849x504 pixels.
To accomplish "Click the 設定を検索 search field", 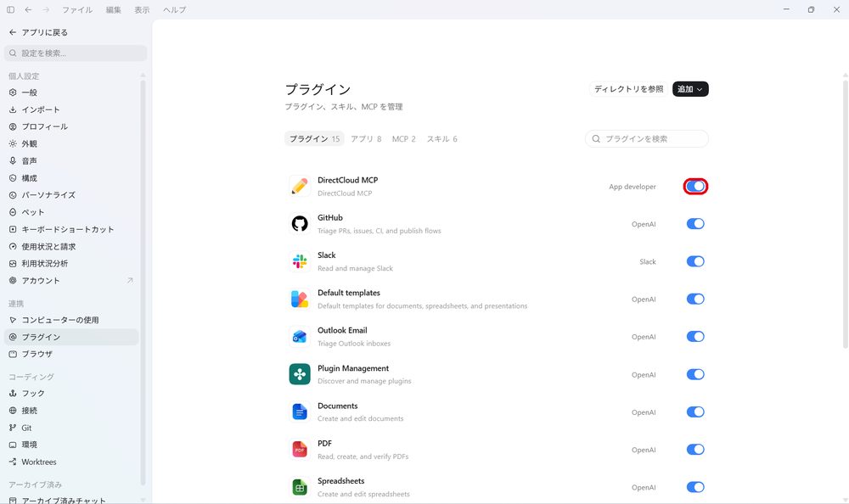I will point(76,53).
